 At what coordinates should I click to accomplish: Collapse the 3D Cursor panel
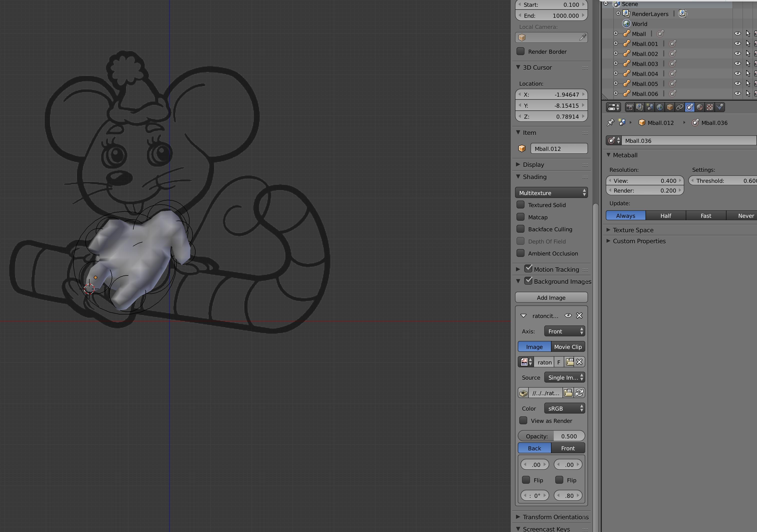tap(518, 67)
